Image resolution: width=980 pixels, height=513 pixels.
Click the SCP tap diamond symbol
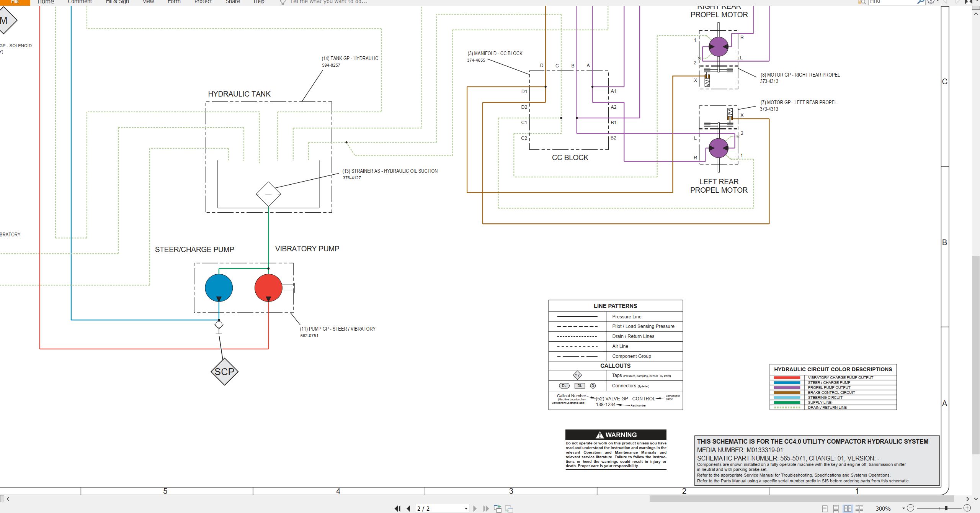coord(225,372)
